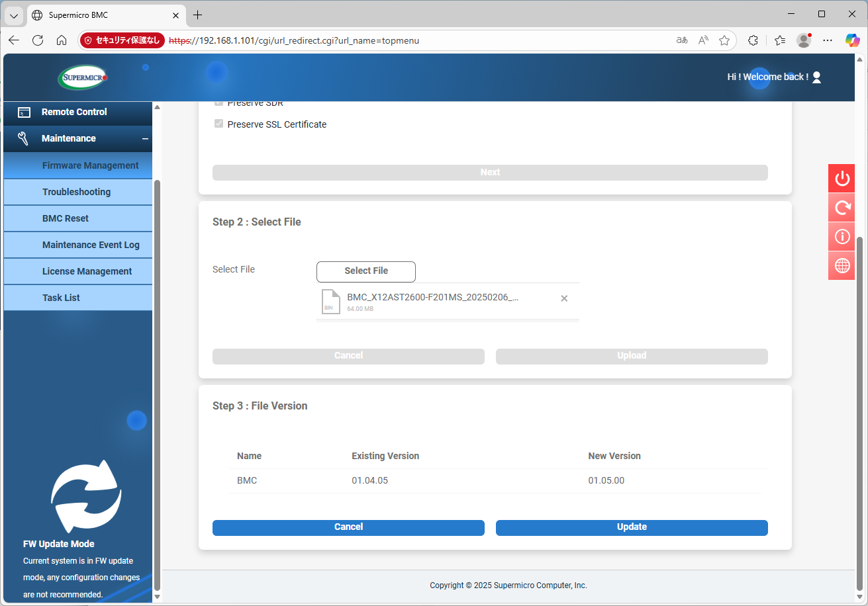Click the Supermicro logo
Image resolution: width=868 pixels, height=606 pixels.
[82, 77]
